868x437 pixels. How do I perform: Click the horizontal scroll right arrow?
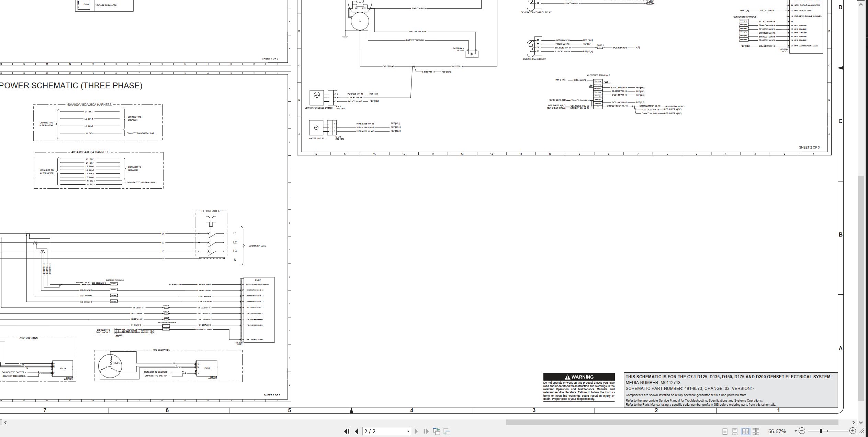[x=854, y=423]
